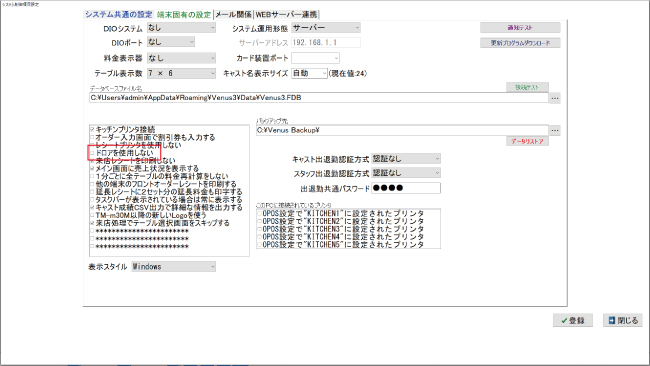Image resolution: width=650 pixels, height=366 pixels.
Task: Enable 延長レシートに2セット分の延長料金も印字する
Action: [x=92, y=192]
